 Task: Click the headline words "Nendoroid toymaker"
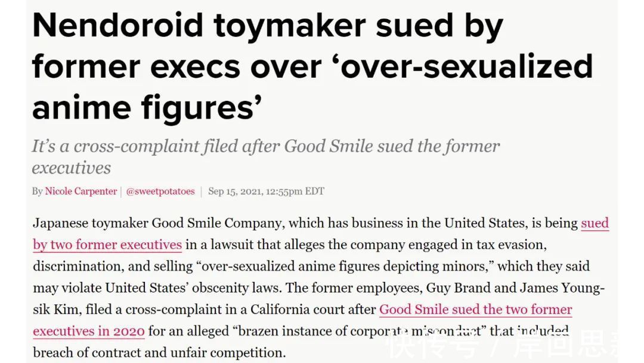coord(199,26)
